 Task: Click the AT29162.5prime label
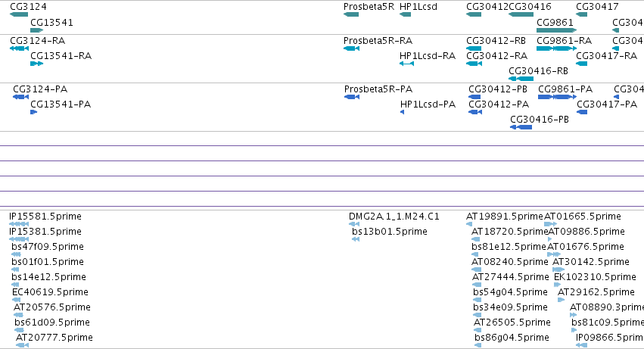[x=596, y=292]
